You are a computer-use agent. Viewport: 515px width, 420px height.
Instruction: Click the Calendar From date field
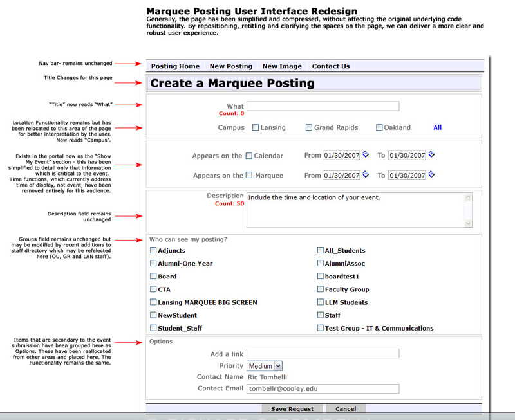[x=341, y=155]
